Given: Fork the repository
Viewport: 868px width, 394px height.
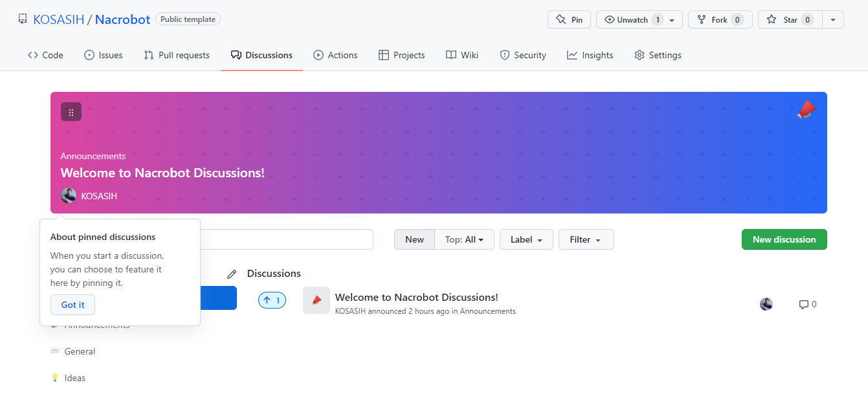Looking at the screenshot, I should coord(720,20).
